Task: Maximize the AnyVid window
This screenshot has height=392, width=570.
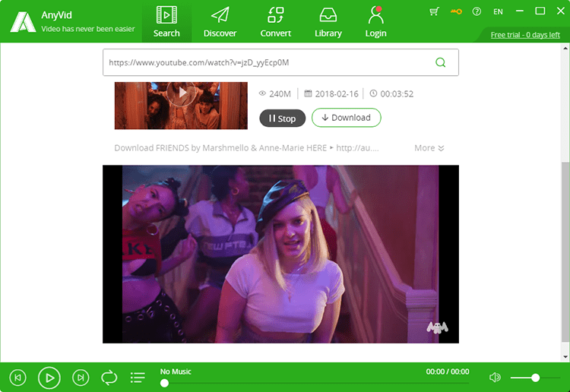Action: coord(540,11)
